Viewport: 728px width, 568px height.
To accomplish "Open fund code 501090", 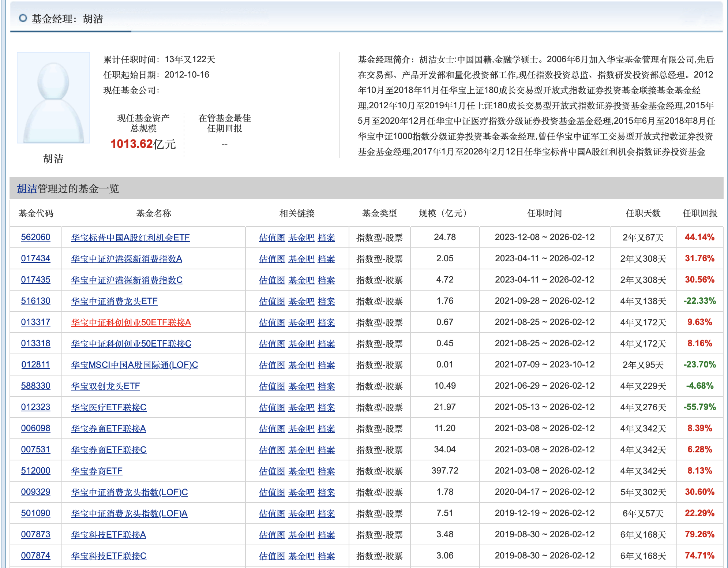I will pos(35,513).
